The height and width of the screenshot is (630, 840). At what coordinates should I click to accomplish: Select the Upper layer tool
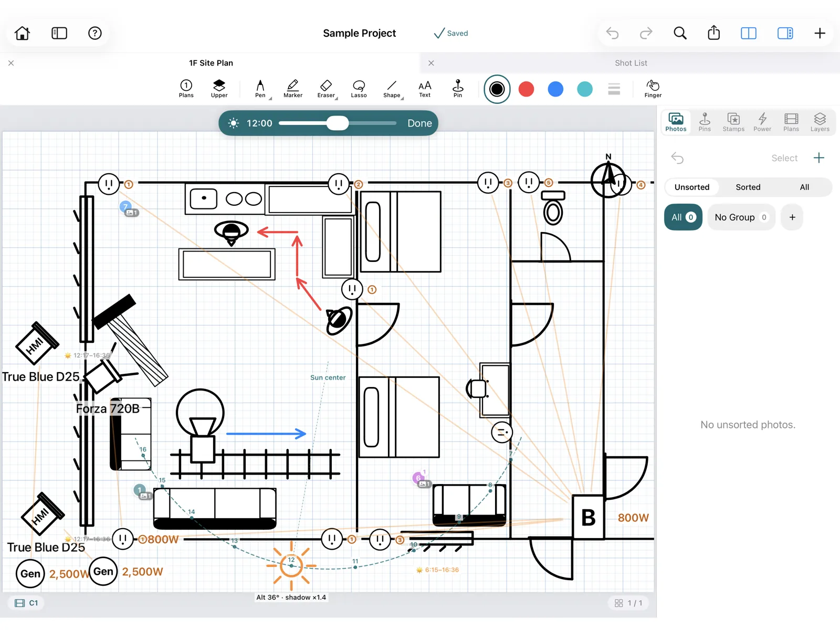click(x=219, y=88)
